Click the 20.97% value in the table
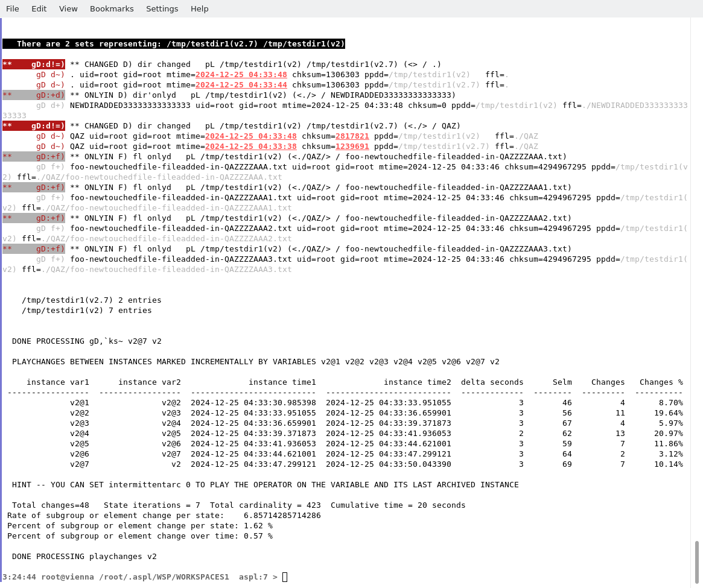This screenshot has width=703, height=588. click(x=670, y=434)
